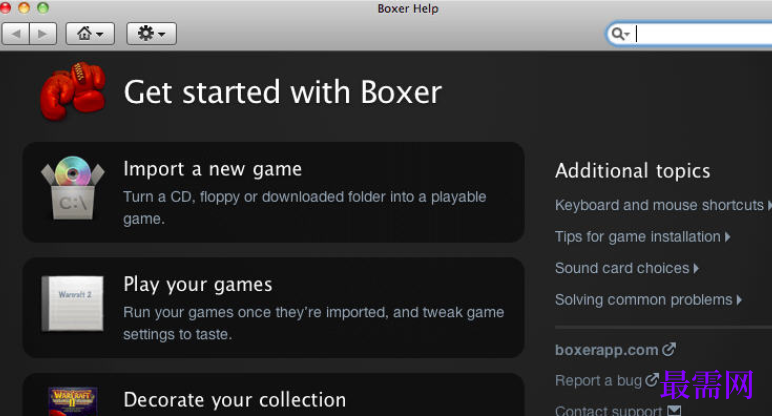This screenshot has height=416, width=772.
Task: Click the arrow next to Tips for game installation
Action: coord(728,237)
